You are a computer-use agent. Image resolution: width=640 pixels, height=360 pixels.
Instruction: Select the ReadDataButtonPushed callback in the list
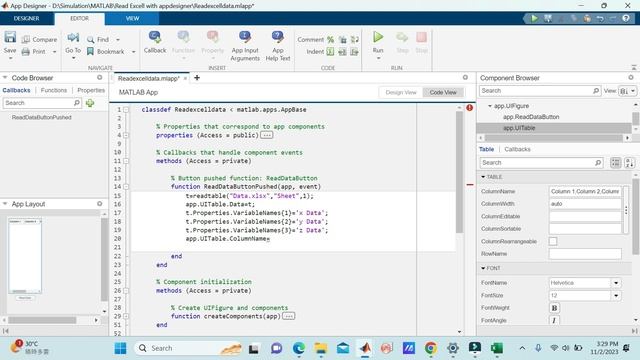coord(42,118)
